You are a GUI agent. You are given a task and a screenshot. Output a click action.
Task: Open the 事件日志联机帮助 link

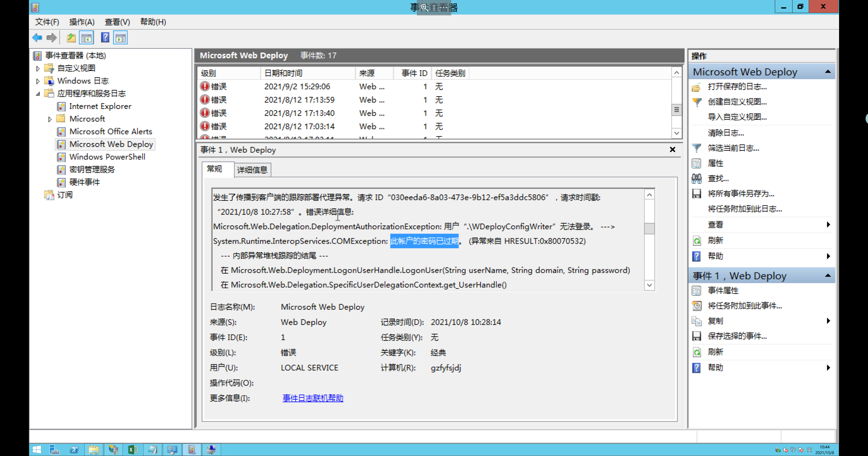coord(313,398)
